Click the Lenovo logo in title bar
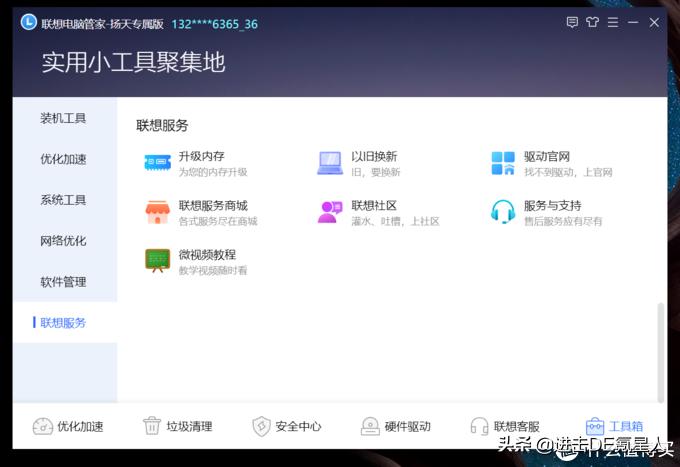The width and height of the screenshot is (680, 467). (29, 22)
